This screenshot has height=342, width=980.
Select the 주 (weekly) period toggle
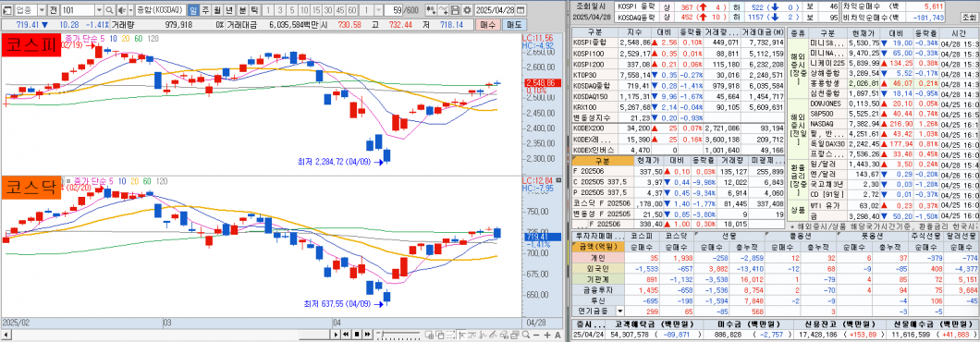(205, 10)
